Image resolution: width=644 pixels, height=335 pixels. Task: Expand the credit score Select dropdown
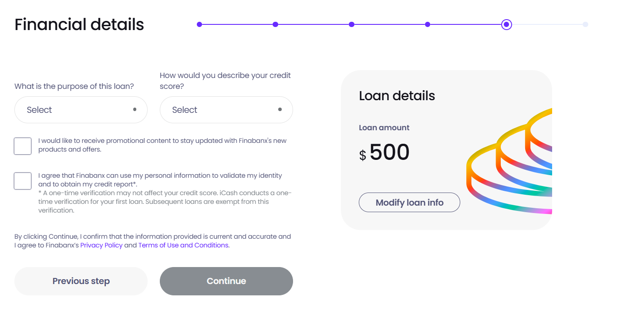tap(226, 110)
